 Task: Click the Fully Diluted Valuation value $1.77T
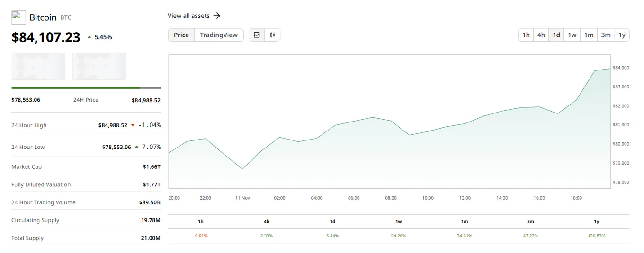point(152,184)
